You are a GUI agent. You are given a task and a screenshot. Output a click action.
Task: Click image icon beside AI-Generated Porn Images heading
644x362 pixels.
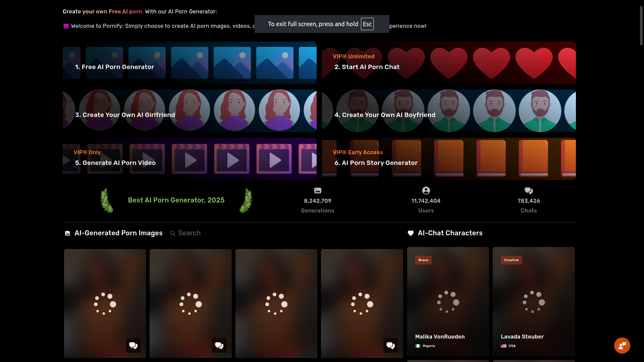pyautogui.click(x=67, y=233)
